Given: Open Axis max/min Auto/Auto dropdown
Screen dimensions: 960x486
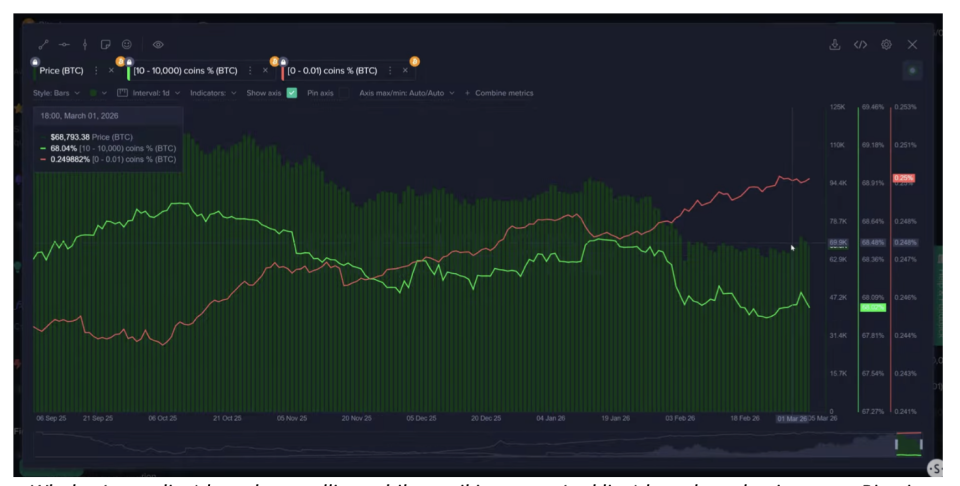Looking at the screenshot, I should [x=407, y=93].
